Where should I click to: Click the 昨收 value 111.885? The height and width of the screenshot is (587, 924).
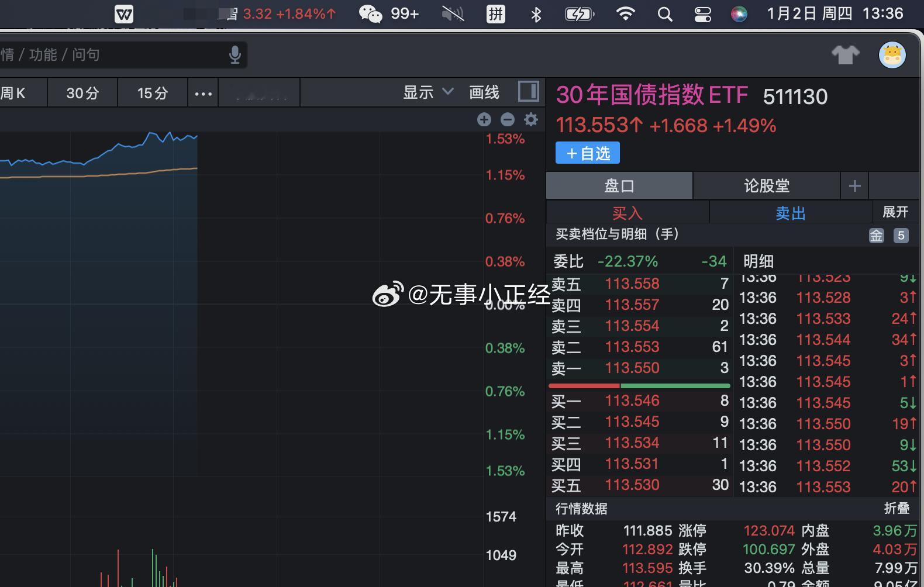point(647,530)
